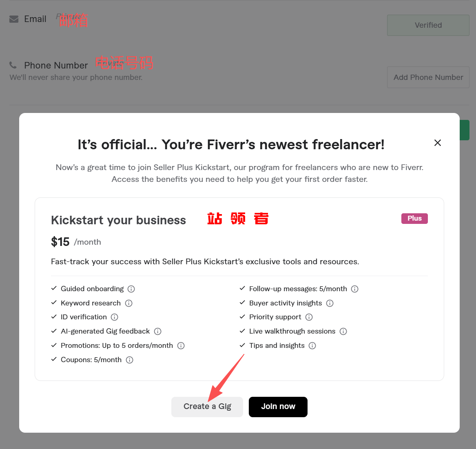Show info for Promotions orders per month
This screenshot has width=476, height=449.
coord(181,346)
